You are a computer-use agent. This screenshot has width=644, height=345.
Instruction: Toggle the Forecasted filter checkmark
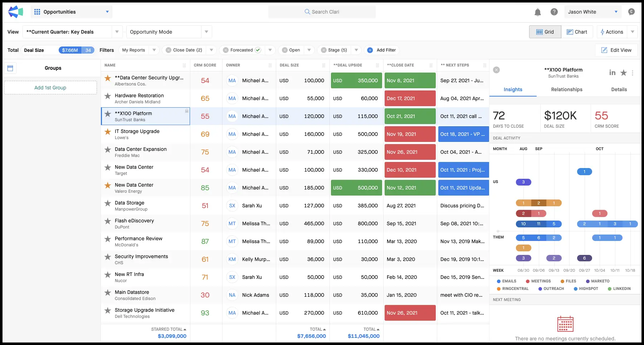258,50
